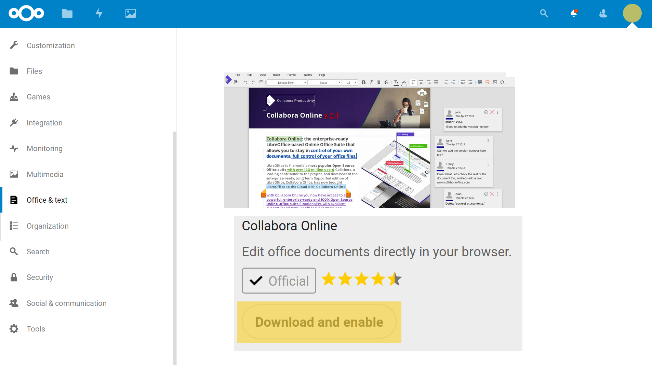Click the Files category folder icon
The image size is (652, 365).
pyautogui.click(x=14, y=71)
